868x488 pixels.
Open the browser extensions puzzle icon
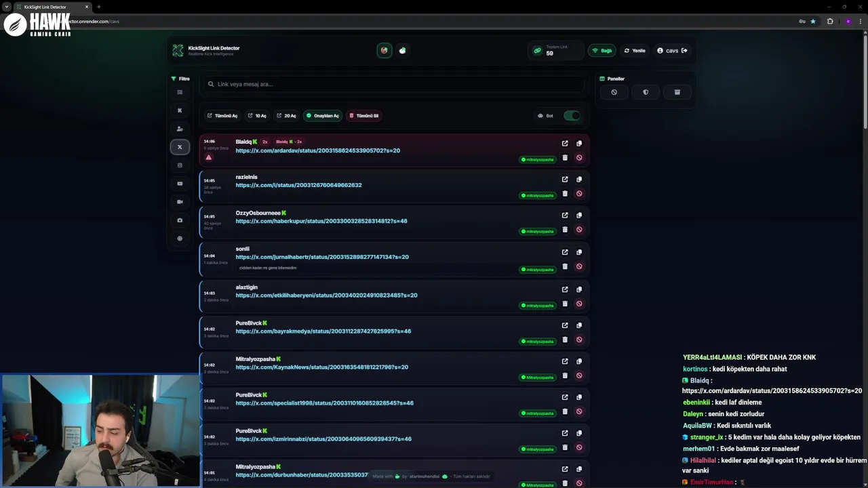[x=830, y=21]
